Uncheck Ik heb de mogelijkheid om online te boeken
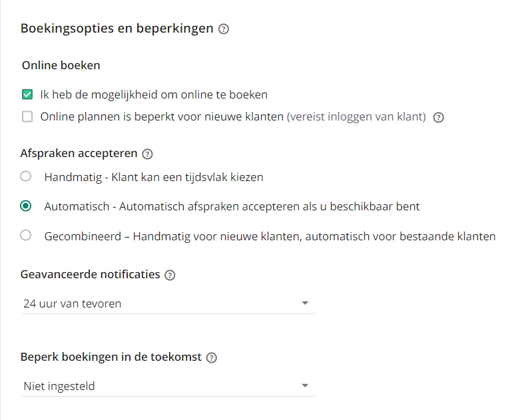The width and height of the screenshot is (510, 420). [27, 95]
